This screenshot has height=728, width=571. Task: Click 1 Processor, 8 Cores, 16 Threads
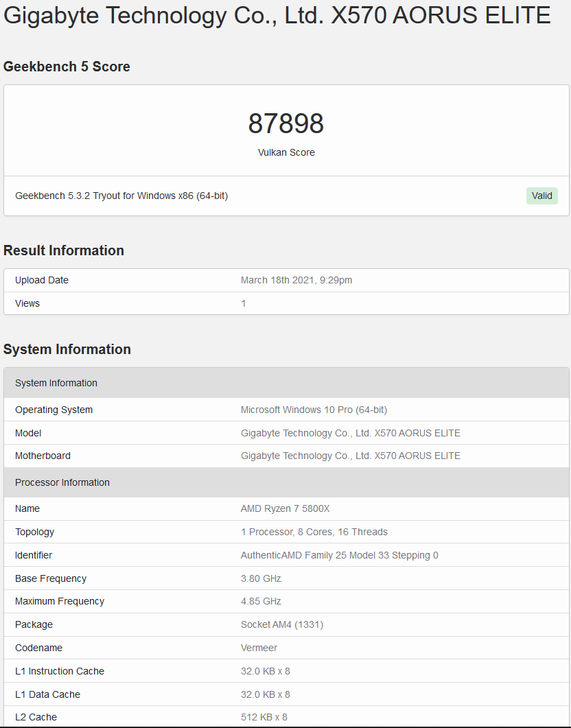[314, 532]
